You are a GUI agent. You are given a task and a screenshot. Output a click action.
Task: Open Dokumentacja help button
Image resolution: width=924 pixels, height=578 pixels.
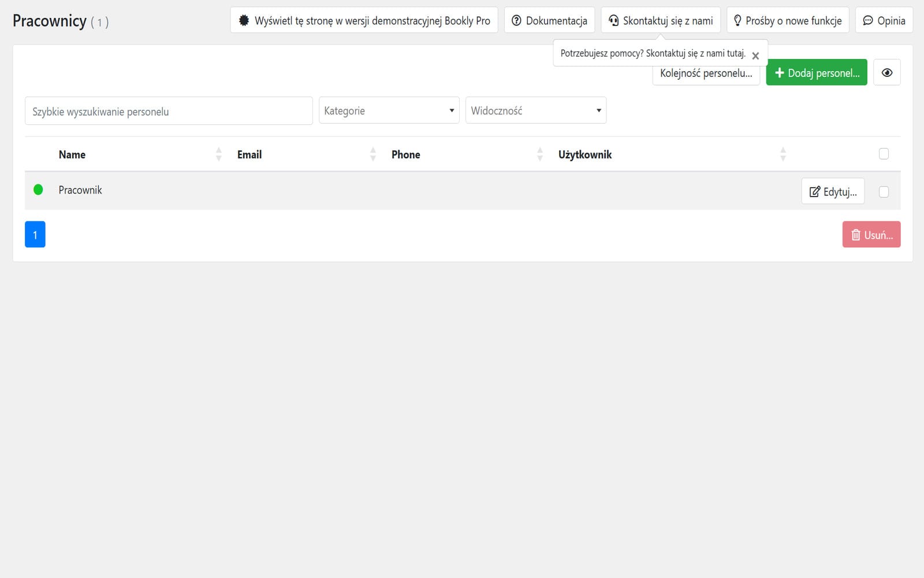pos(549,20)
